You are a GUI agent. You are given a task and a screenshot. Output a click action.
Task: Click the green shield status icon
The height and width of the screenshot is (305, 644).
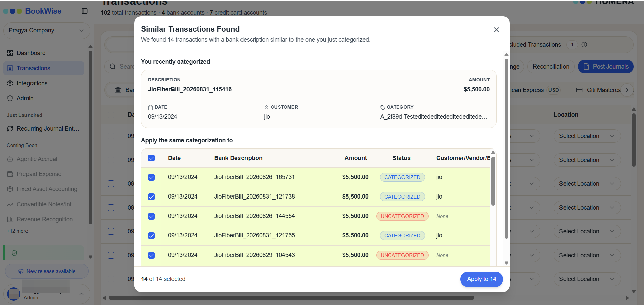[x=14, y=253]
